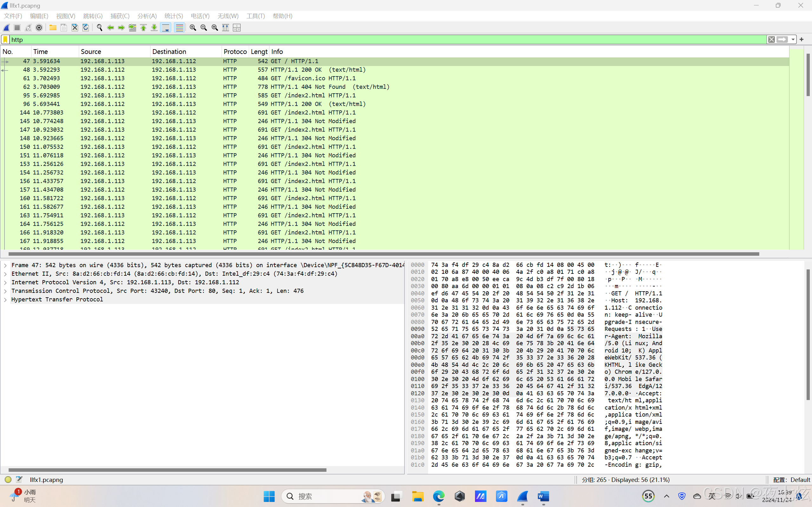Open the 统计(S) menu
This screenshot has width=812, height=507.
pos(173,16)
